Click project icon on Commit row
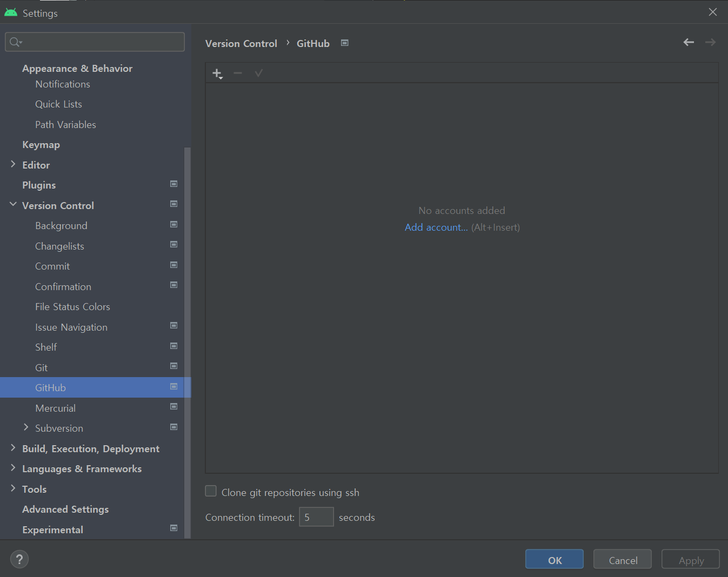This screenshot has height=577, width=728. click(174, 265)
